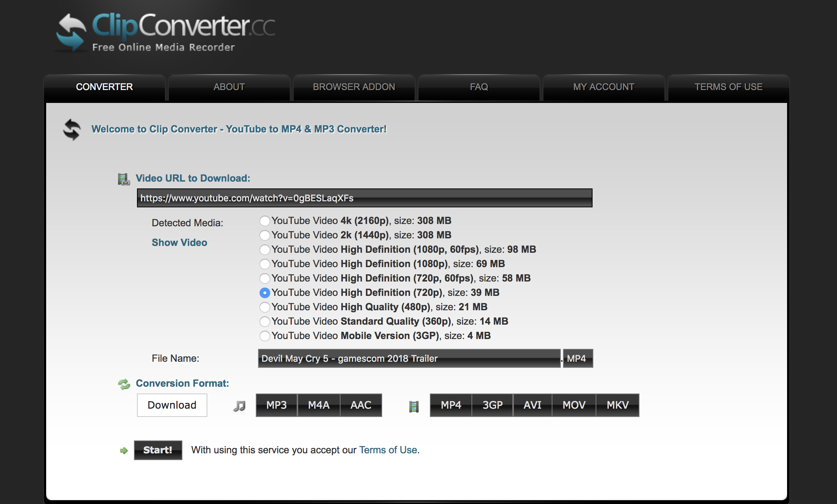Select the Mobile Version 3GP option
This screenshot has width=837, height=504.
click(x=265, y=336)
